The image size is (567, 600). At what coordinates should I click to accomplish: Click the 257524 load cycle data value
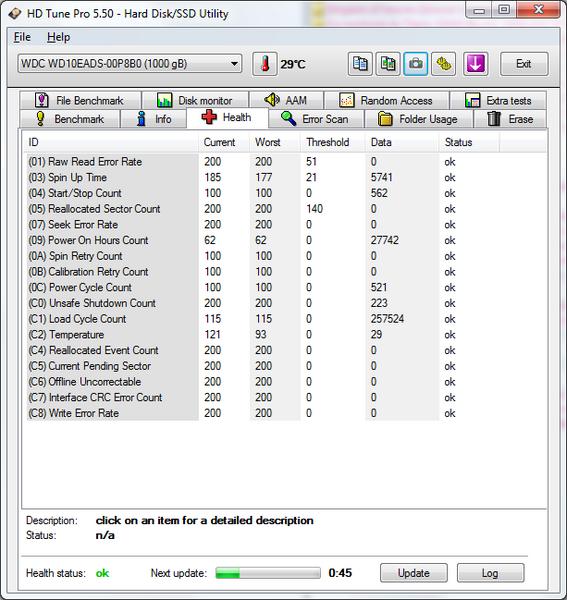[387, 319]
